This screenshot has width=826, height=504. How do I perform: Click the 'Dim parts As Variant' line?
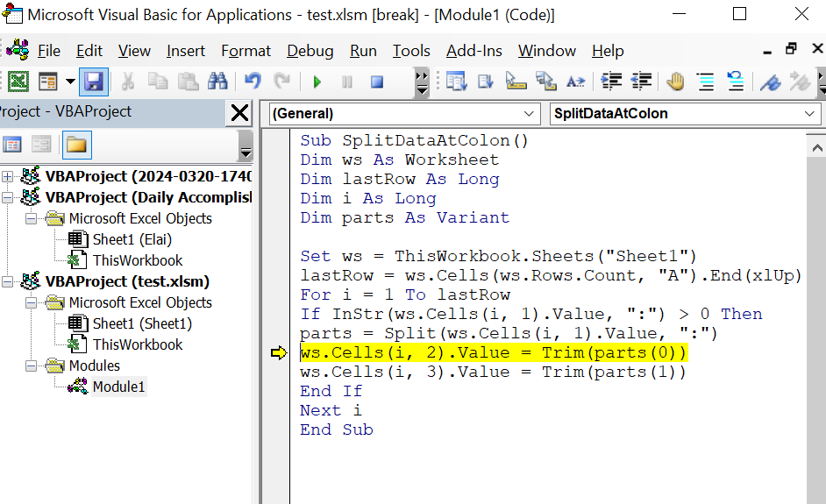click(404, 217)
